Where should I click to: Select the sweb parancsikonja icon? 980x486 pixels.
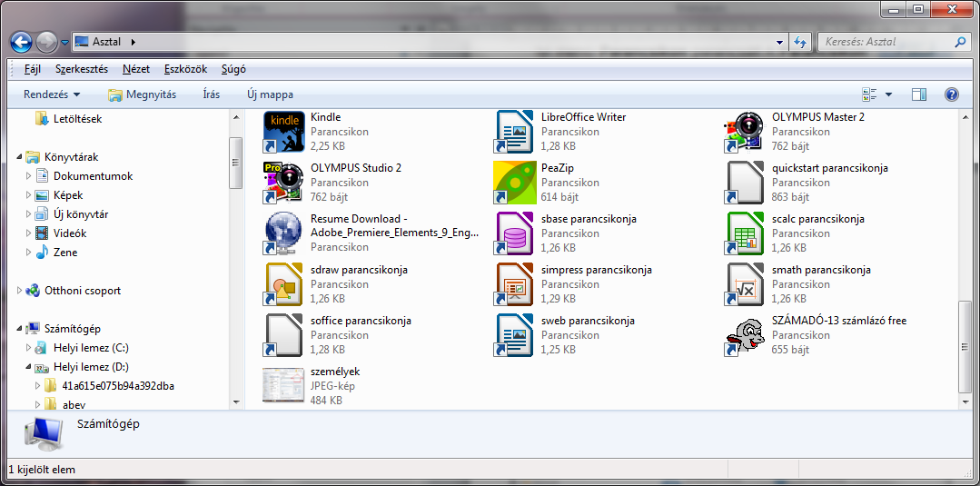point(514,335)
